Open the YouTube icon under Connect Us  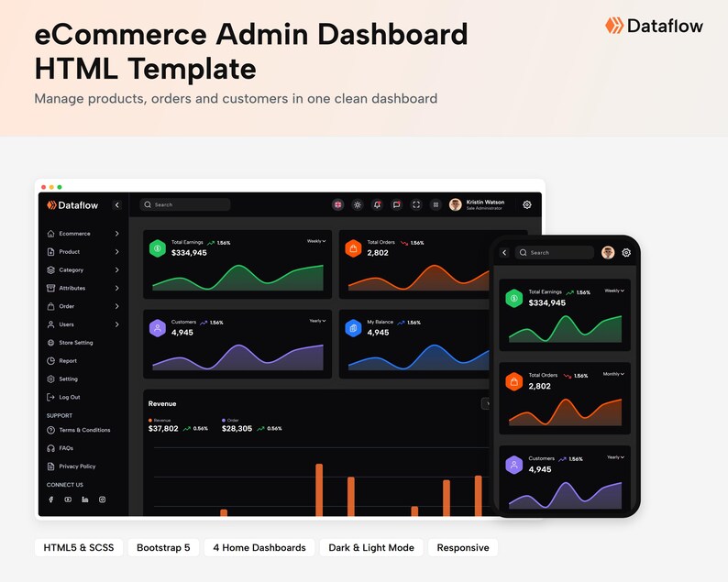(68, 500)
